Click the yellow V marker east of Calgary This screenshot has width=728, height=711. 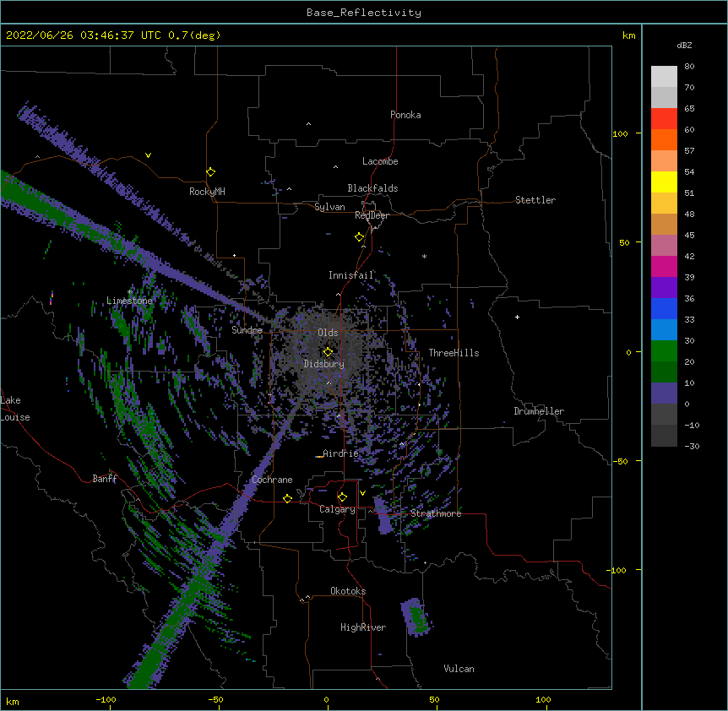click(362, 493)
